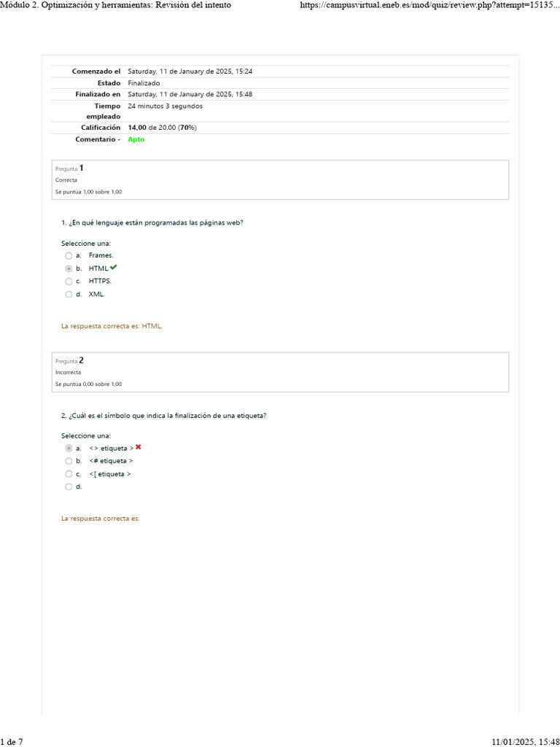Click the '24 minutos 3 segundos' time value
This screenshot has height=747, width=560.
pos(165,106)
